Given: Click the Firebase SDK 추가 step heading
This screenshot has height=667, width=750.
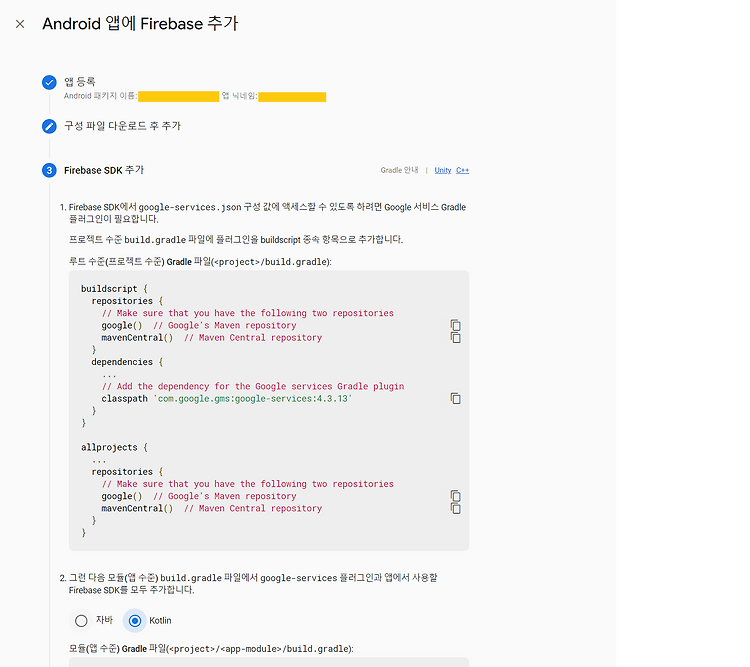Looking at the screenshot, I should [x=104, y=170].
